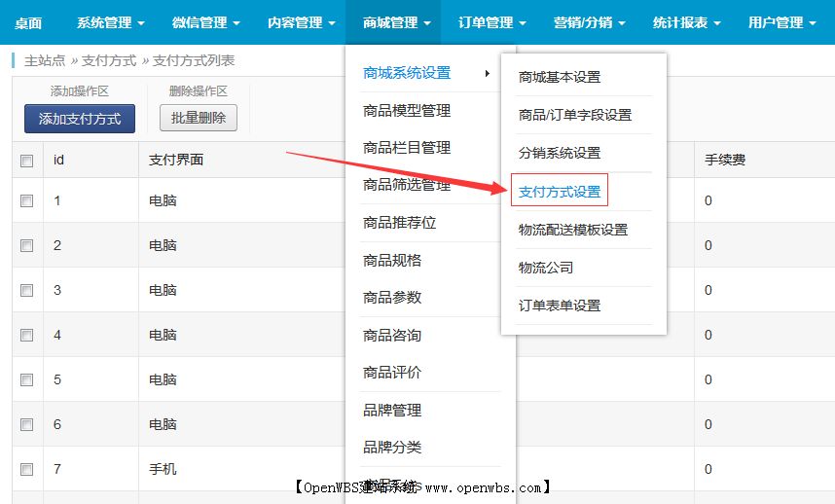Screen dimensions: 835x504
Task: Toggle the select-all checkbox in header
Action: click(27, 161)
